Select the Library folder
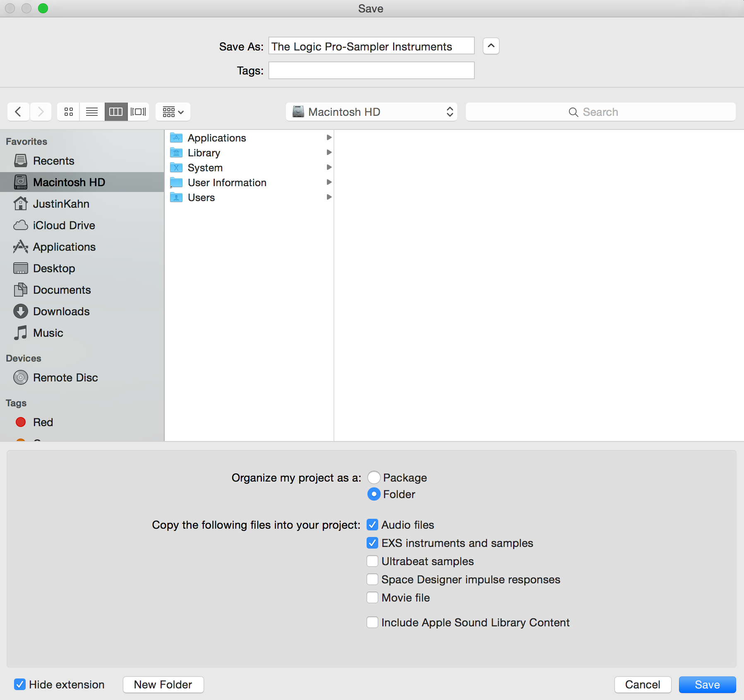 (250, 153)
